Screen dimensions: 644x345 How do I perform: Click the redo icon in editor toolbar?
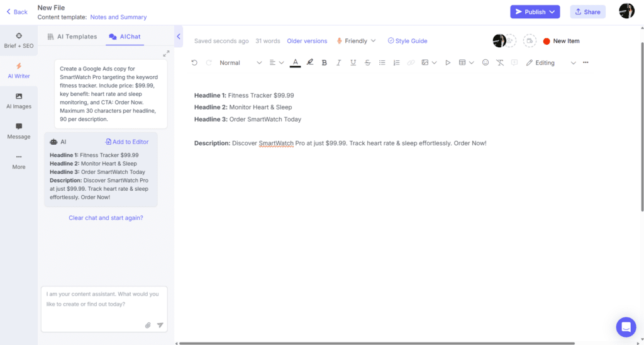(209, 62)
